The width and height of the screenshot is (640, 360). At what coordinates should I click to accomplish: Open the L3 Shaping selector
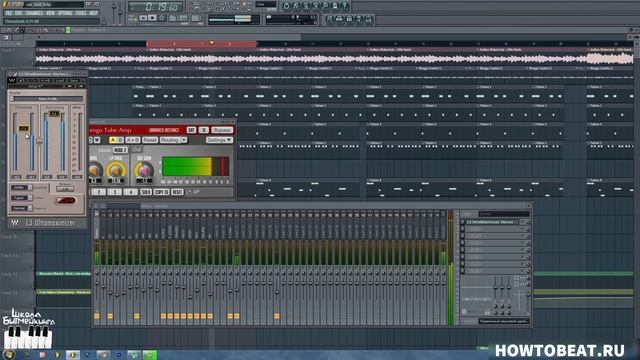click(21, 208)
